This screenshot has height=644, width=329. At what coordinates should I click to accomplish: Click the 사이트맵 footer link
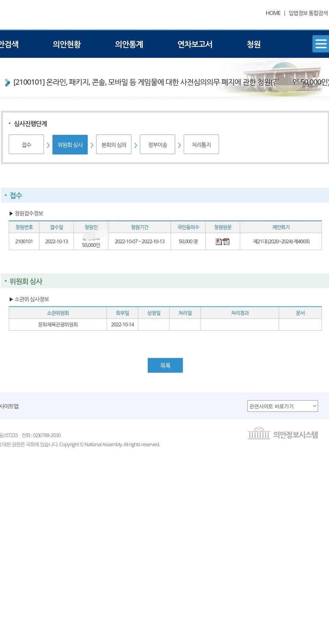pos(9,406)
